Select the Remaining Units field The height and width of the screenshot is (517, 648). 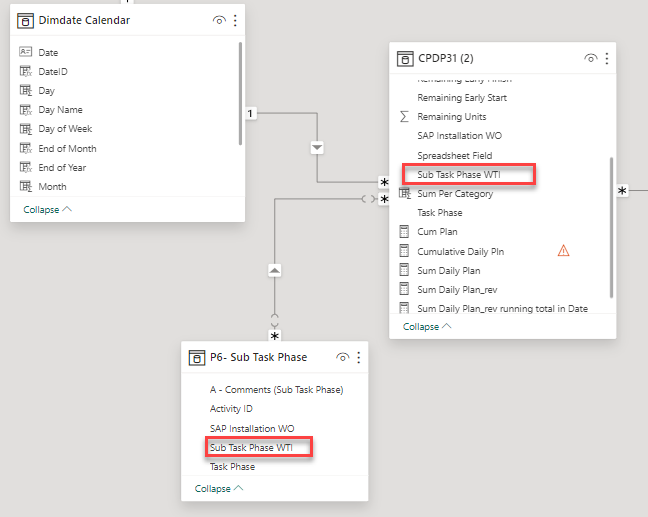[x=452, y=117]
